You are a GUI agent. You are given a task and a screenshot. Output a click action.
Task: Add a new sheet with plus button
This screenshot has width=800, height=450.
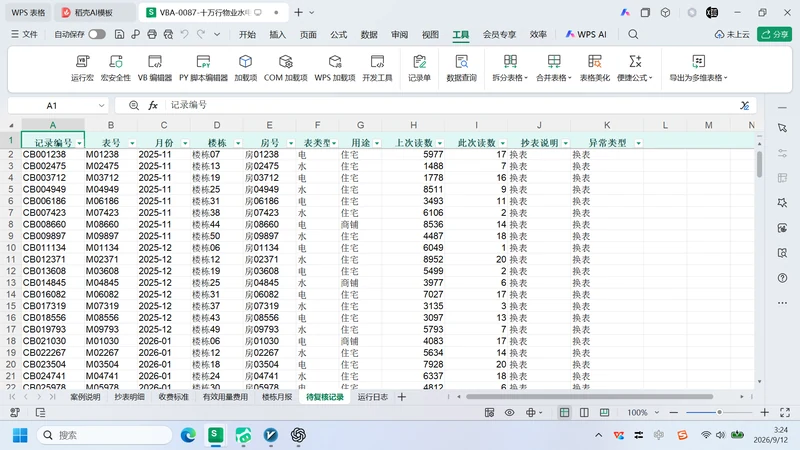[402, 397]
